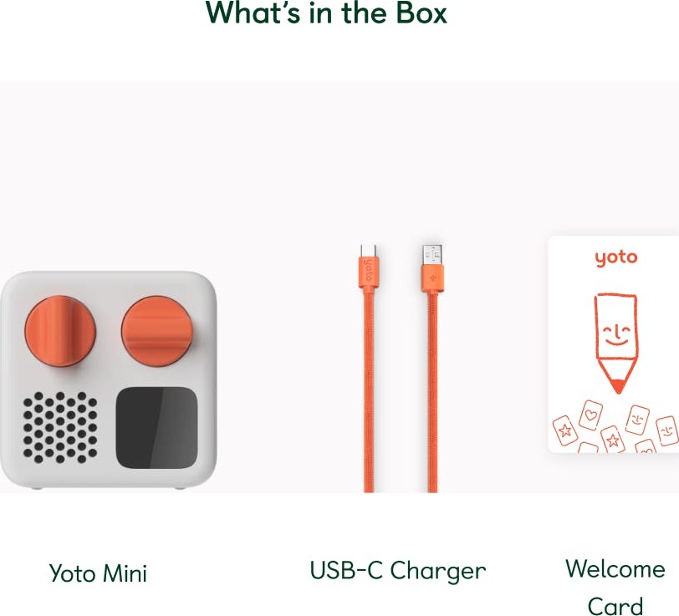Screen dimensions: 679x616
Task: Click the left orange knob on Yoto Mini
Action: pos(60,331)
